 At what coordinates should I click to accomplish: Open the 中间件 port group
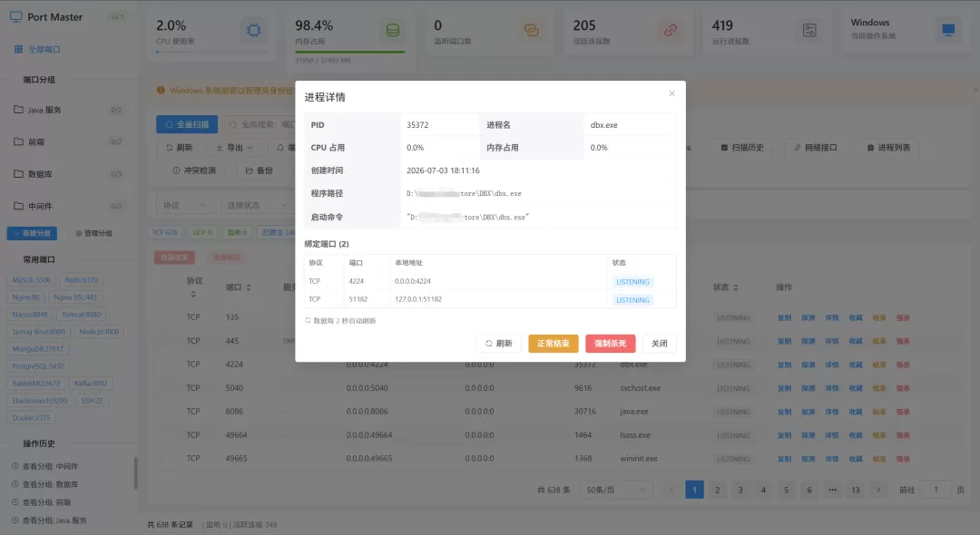coord(67,206)
